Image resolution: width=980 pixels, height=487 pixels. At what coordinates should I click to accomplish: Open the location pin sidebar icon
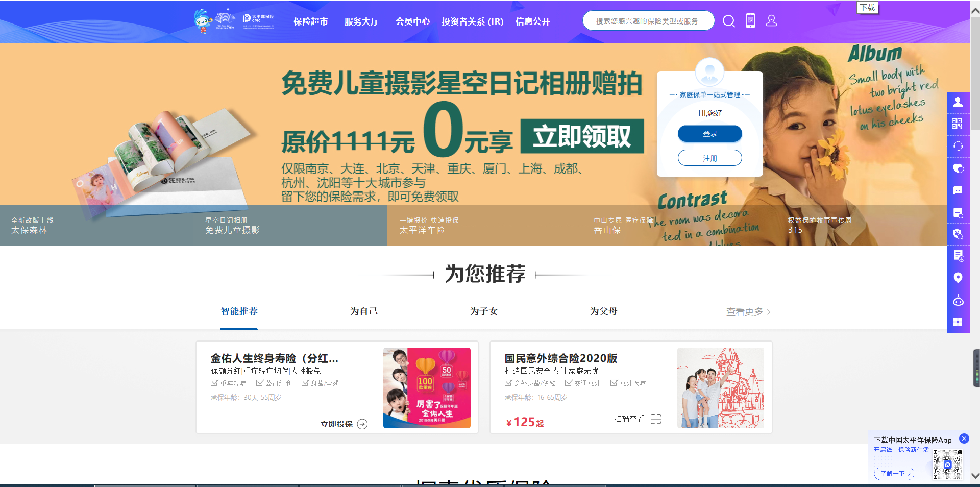[958, 278]
